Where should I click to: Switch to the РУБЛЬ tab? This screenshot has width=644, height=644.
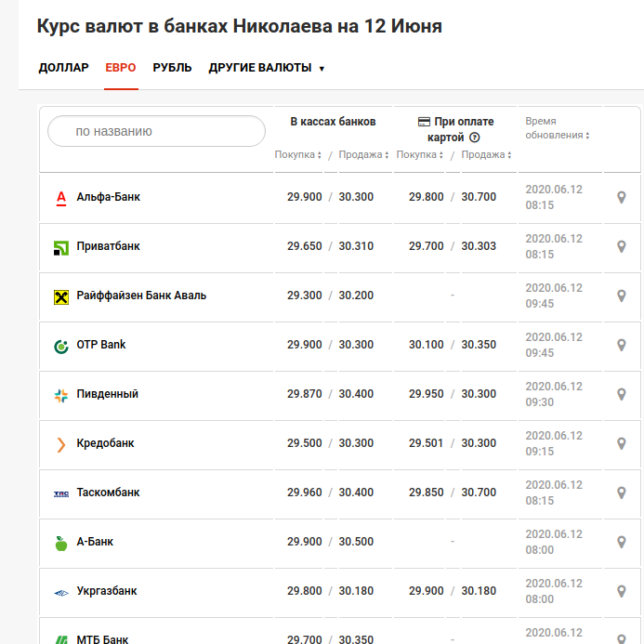[x=172, y=68]
